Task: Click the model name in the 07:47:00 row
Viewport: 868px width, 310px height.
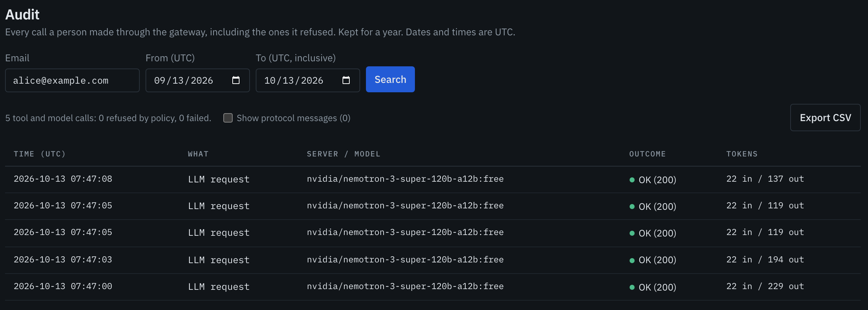Action: [405, 286]
